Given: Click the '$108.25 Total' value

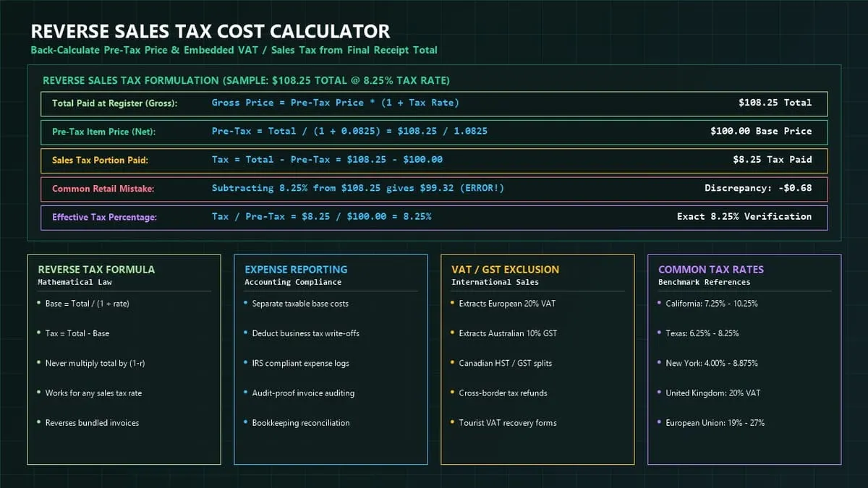Looking at the screenshot, I should coord(775,103).
